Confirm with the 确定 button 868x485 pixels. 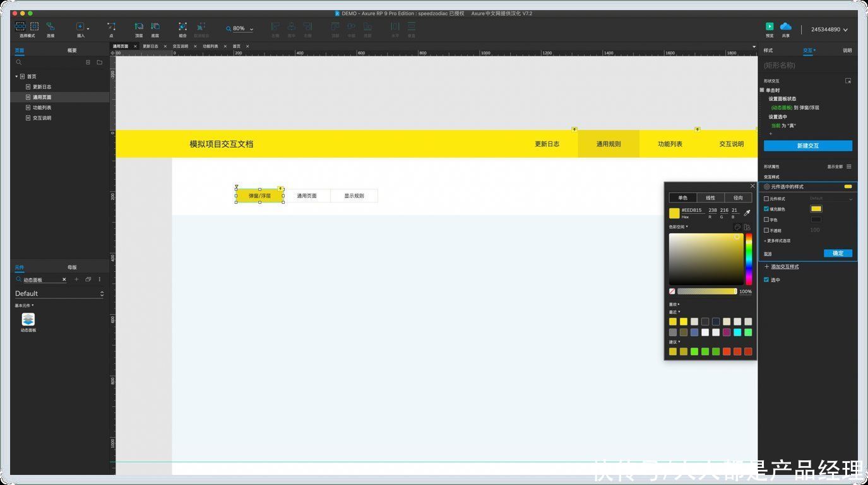pyautogui.click(x=838, y=254)
